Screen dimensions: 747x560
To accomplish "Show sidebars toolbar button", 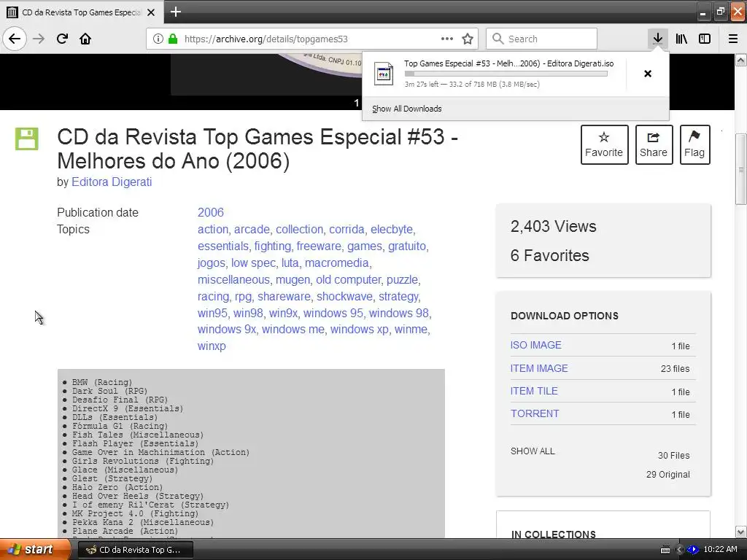I will coord(705,39).
